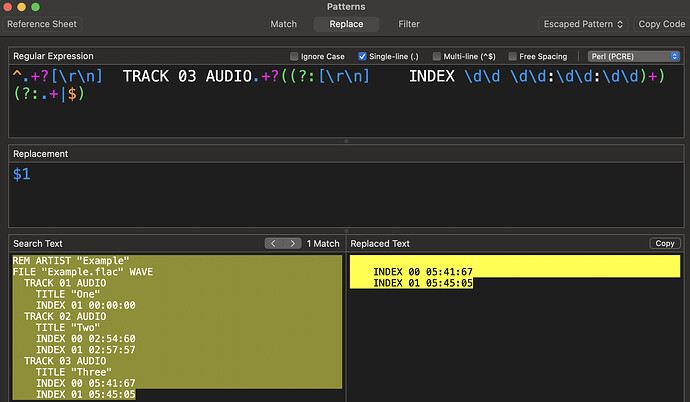Enable the Ignore Case checkbox

(294, 56)
